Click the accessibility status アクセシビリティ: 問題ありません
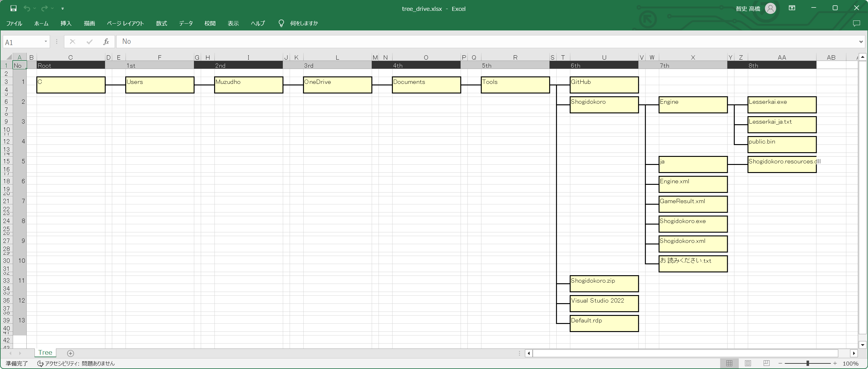Viewport: 868px width, 369px height. pyautogui.click(x=76, y=364)
